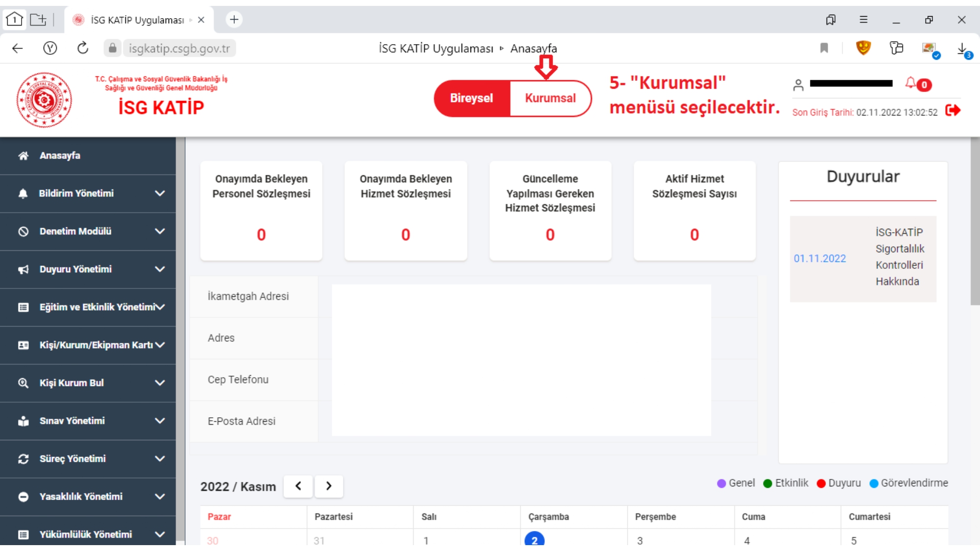The height and width of the screenshot is (551, 980).
Task: Go to previous month in calendar
Action: (298, 486)
